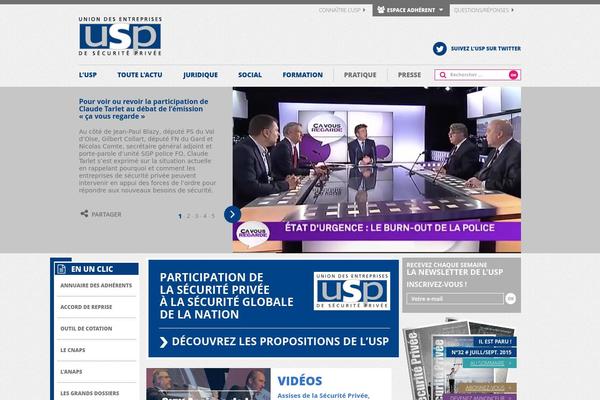Go to slide 1 in pagination
Viewport: 600px width, 400px height.
[x=180, y=216]
